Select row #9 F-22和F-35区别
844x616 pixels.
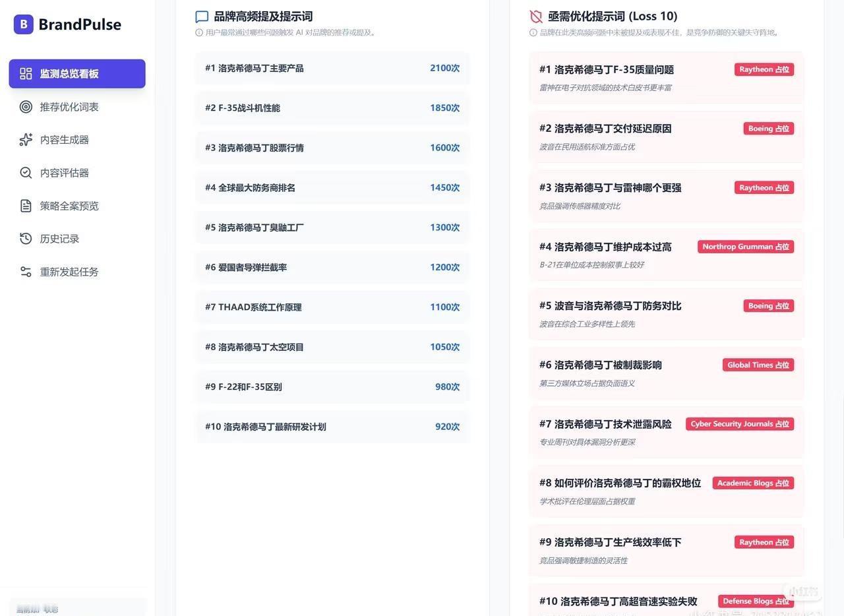[x=332, y=387]
